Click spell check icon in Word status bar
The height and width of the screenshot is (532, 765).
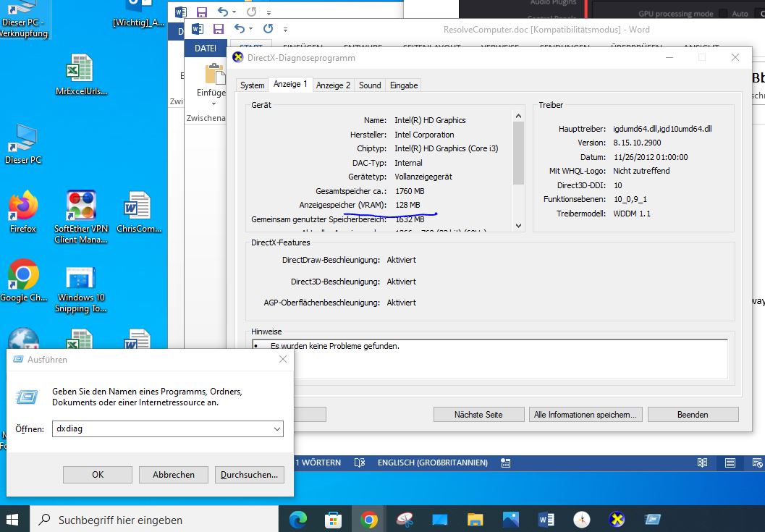pos(360,463)
